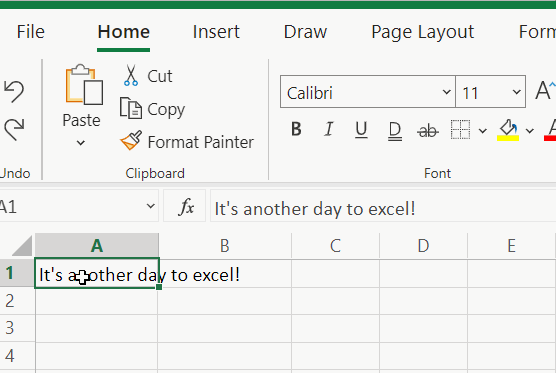Select column B header
This screenshot has height=373, width=556.
pos(225,245)
